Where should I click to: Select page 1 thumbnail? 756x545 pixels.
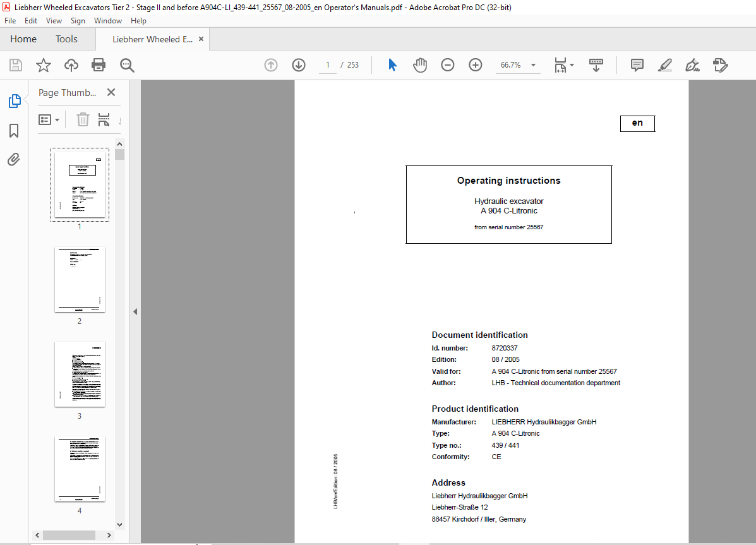(x=80, y=185)
